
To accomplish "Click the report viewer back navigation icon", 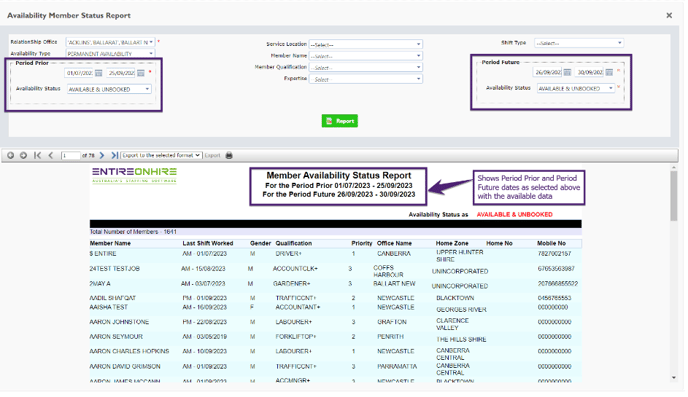I will point(11,155).
